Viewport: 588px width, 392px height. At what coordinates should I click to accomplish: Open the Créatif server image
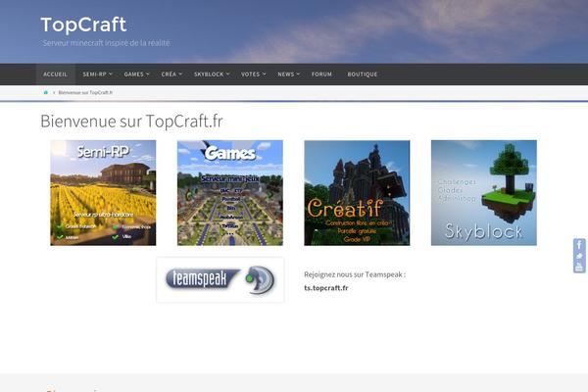click(357, 193)
